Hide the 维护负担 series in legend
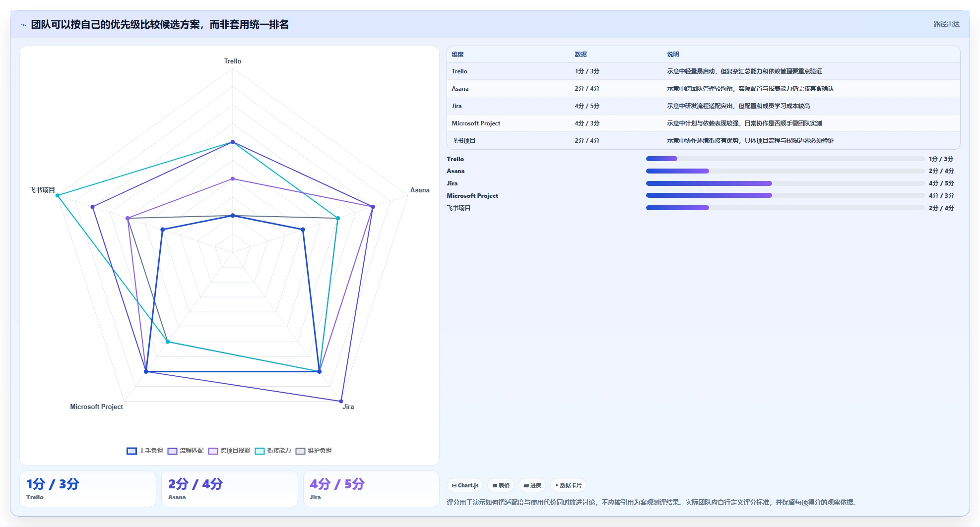The image size is (980, 527). coord(314,451)
